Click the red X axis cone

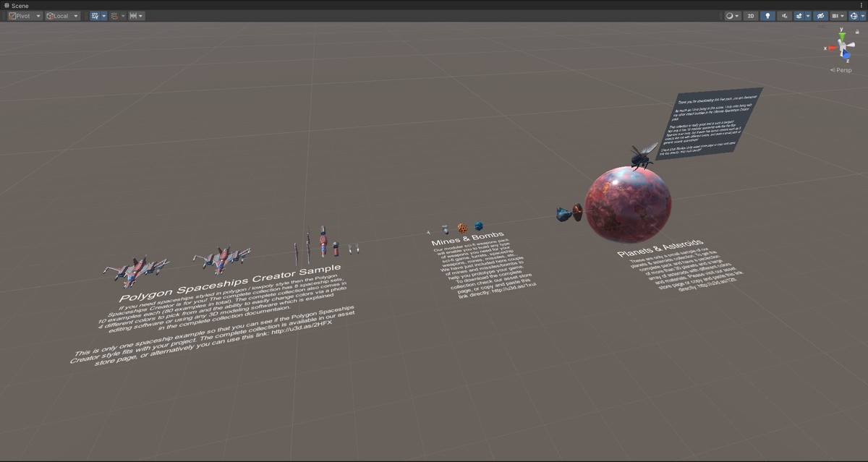point(833,48)
